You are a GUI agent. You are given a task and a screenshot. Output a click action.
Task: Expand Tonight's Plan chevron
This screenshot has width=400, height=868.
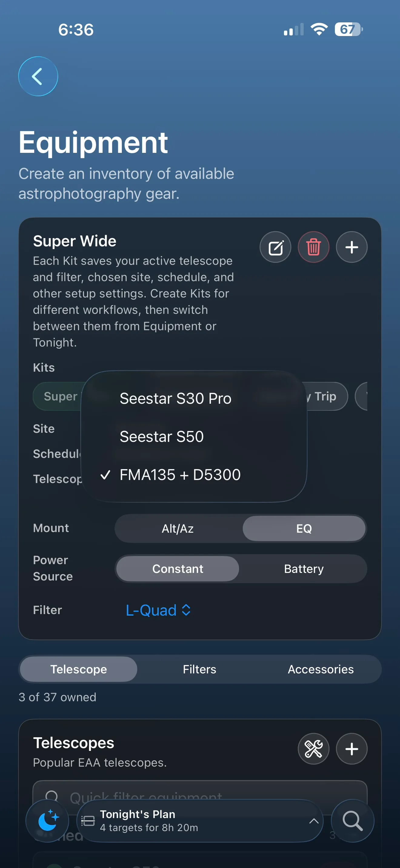click(x=314, y=821)
